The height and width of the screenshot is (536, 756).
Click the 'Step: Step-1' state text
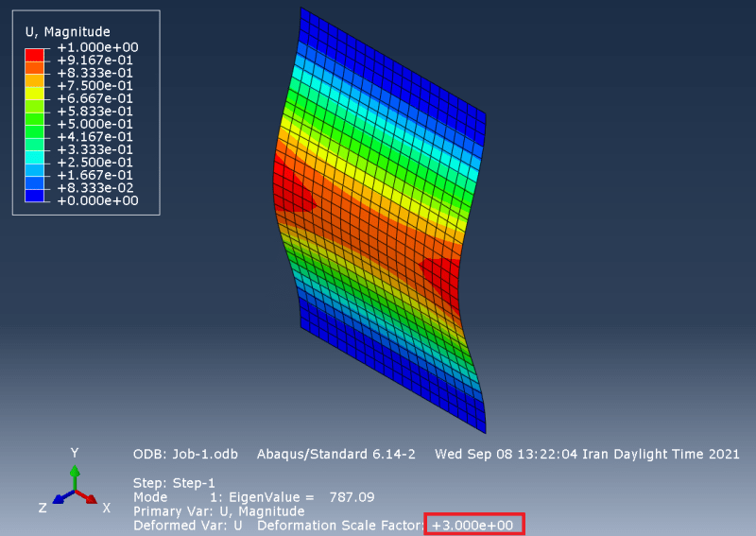click(x=174, y=483)
